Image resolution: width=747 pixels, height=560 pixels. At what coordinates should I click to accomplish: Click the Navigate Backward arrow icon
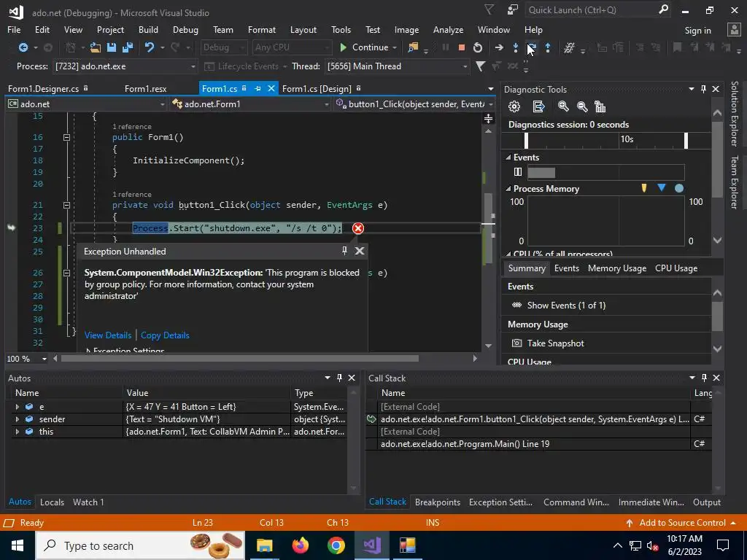point(23,47)
